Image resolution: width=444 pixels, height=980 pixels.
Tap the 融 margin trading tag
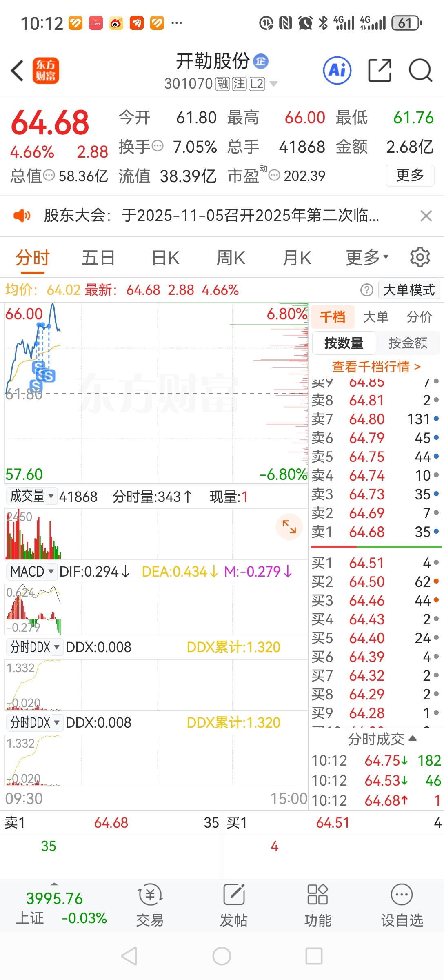[x=223, y=84]
